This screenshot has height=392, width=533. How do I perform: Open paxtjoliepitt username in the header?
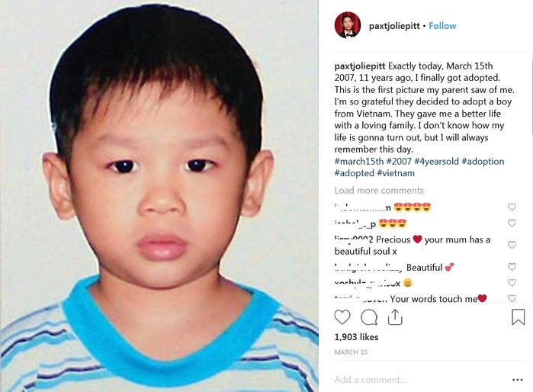coord(394,26)
